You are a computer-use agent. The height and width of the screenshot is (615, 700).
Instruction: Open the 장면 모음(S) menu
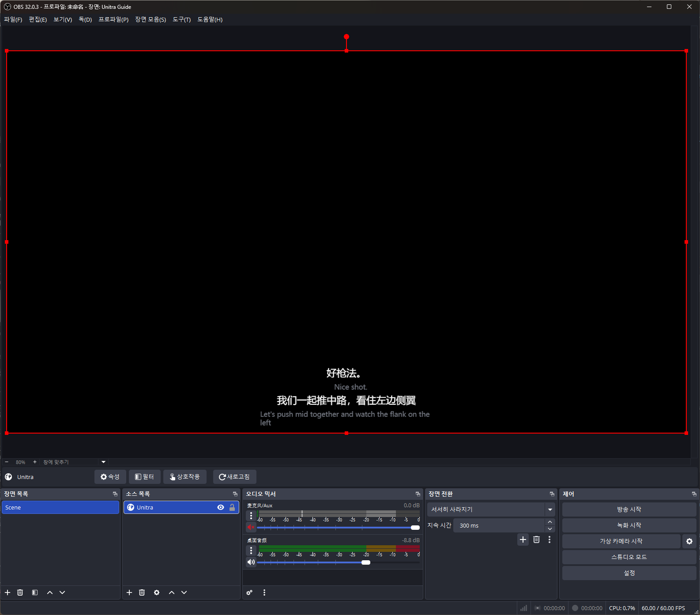151,19
